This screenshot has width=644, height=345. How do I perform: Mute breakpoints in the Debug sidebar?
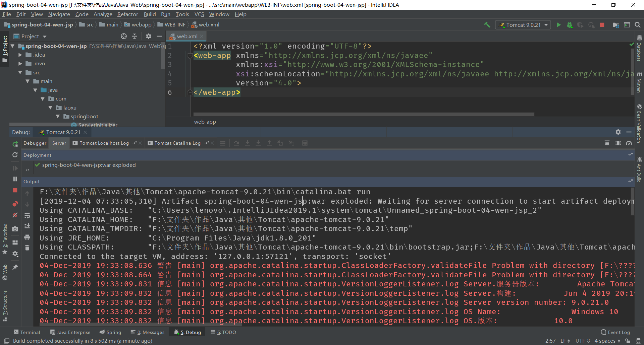click(x=15, y=215)
